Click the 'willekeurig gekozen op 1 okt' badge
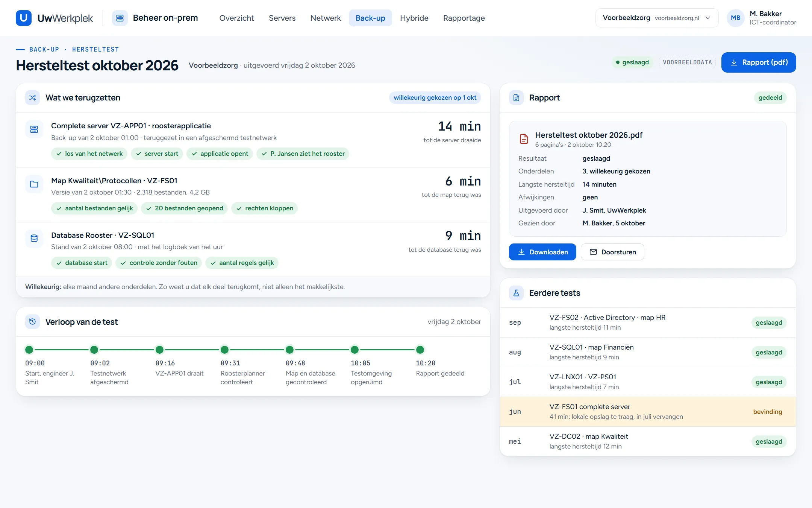 [x=435, y=98]
